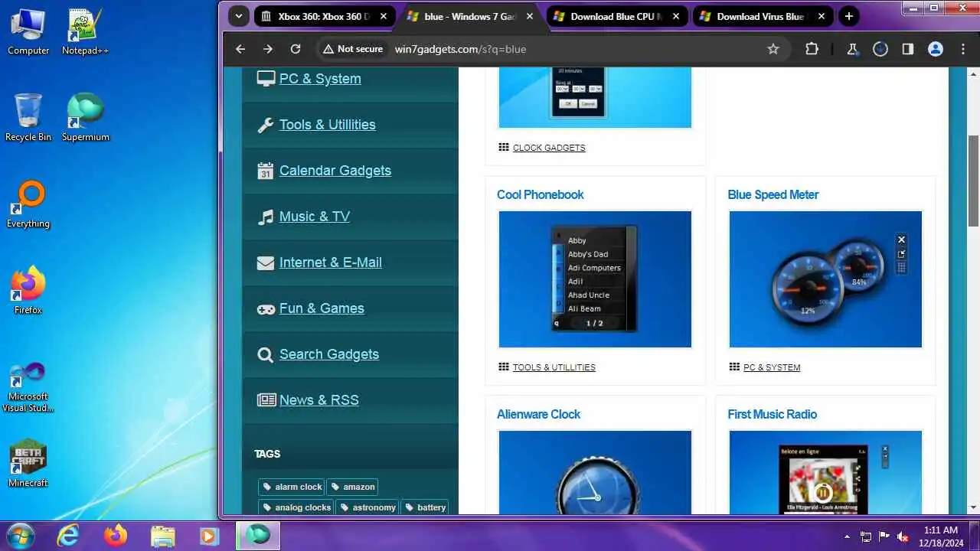Image resolution: width=980 pixels, height=551 pixels.
Task: Bookmark this page with the star
Action: pos(773,49)
